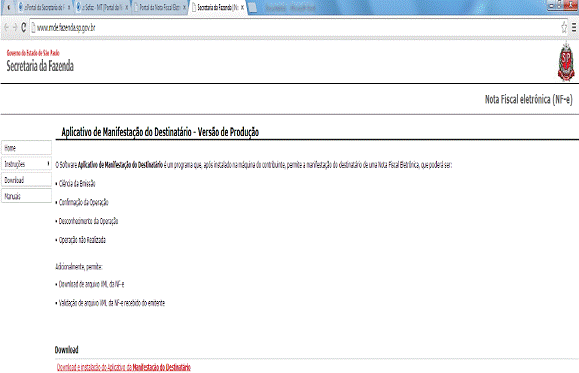Viewport: 579px width, 373px height.
Task: Click the page icon inside the address bar
Action: click(33, 27)
